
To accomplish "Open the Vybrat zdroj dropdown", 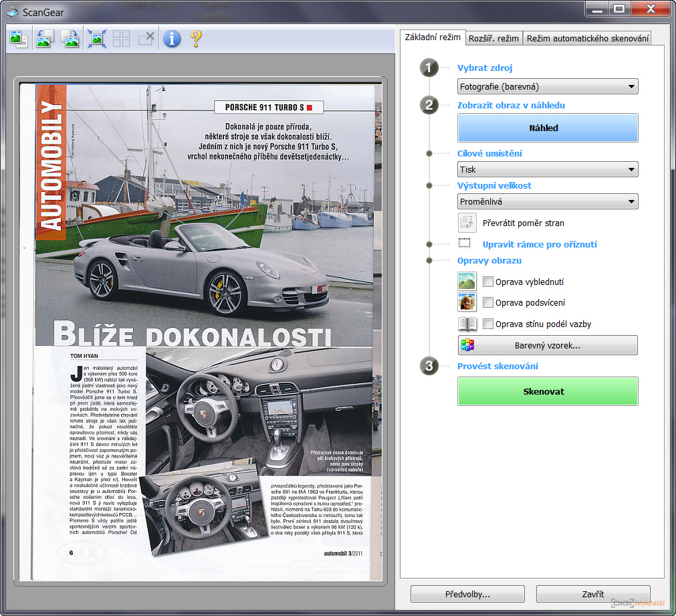I will [548, 86].
